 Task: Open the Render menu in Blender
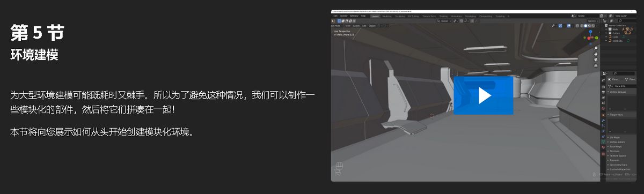[x=343, y=16]
